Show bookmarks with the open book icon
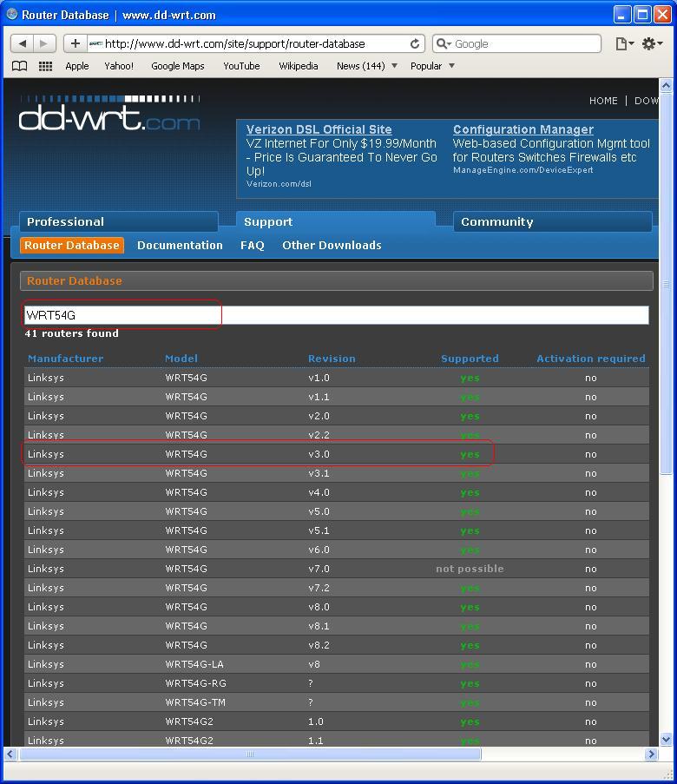Screen dimensions: 677x784 click(19, 66)
